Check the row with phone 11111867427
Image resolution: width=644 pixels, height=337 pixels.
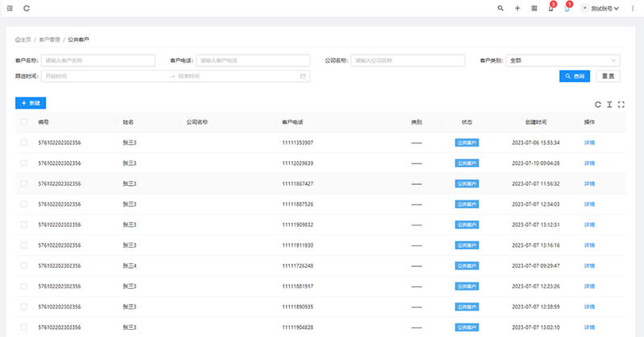24,183
